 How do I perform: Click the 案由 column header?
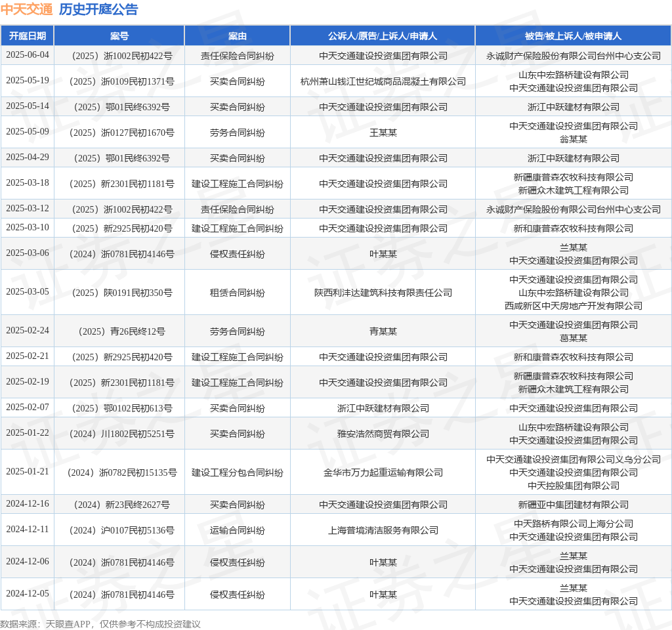[x=238, y=36]
